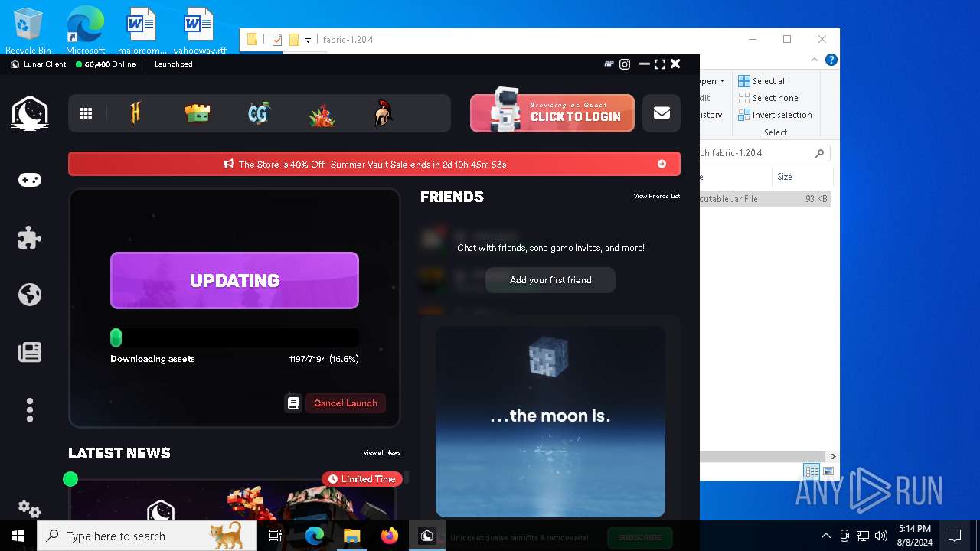Image resolution: width=980 pixels, height=551 pixels.
Task: Sort by the Size column header in Explorer
Action: coord(800,177)
